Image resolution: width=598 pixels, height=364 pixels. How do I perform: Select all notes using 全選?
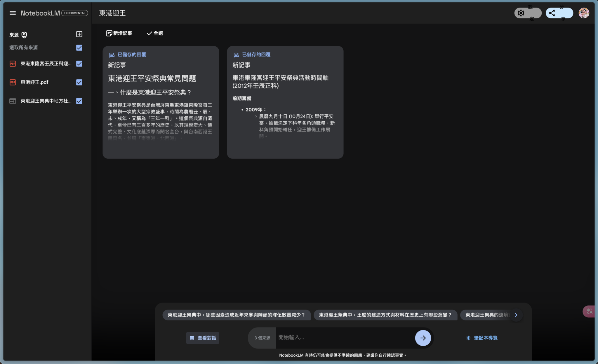pyautogui.click(x=154, y=33)
